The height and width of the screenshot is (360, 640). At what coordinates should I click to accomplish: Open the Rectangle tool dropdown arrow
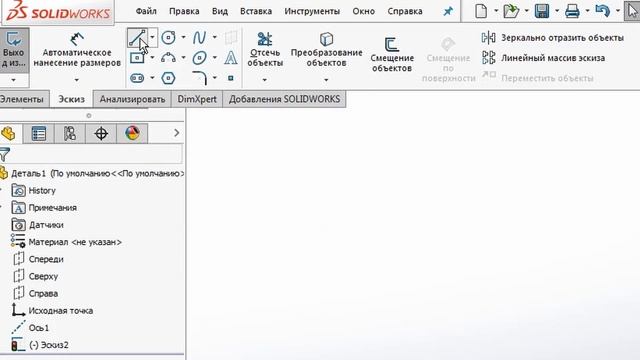click(152, 58)
